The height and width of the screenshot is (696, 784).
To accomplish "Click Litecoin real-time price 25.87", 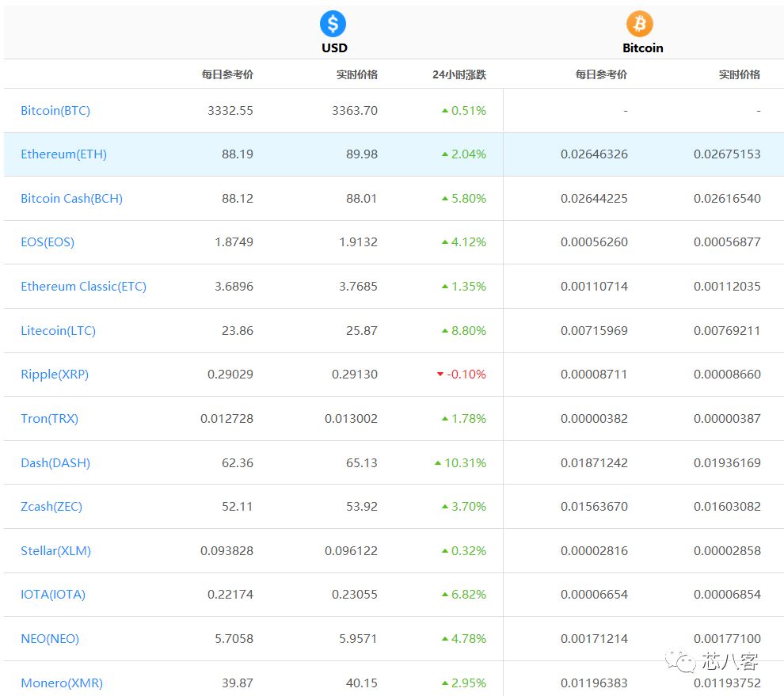I will [x=362, y=330].
